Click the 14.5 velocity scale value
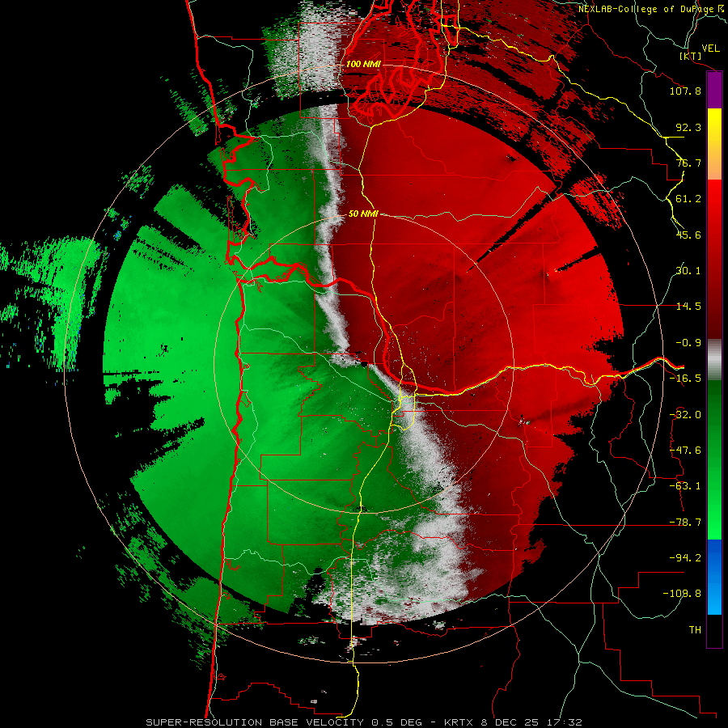728x728 pixels. [x=688, y=307]
